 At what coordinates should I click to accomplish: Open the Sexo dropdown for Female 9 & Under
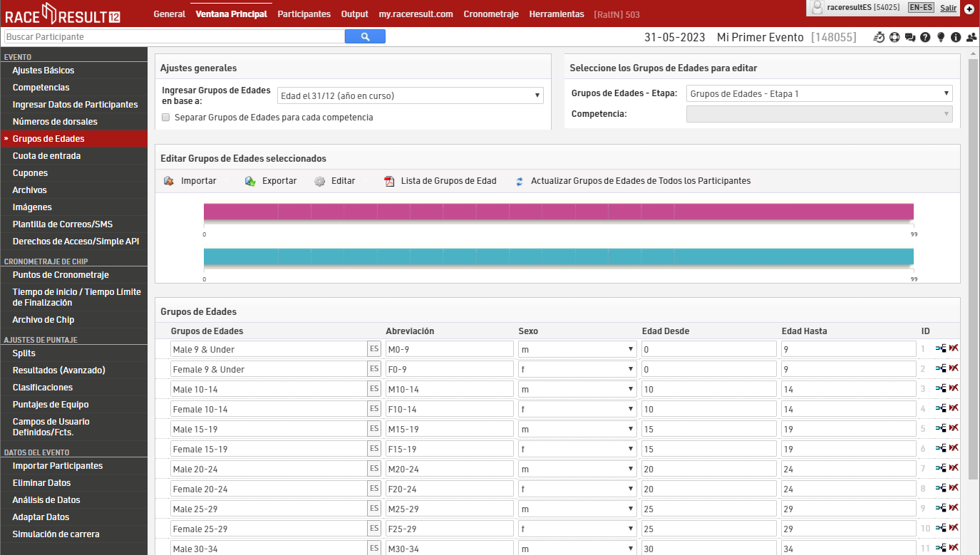[577, 369]
